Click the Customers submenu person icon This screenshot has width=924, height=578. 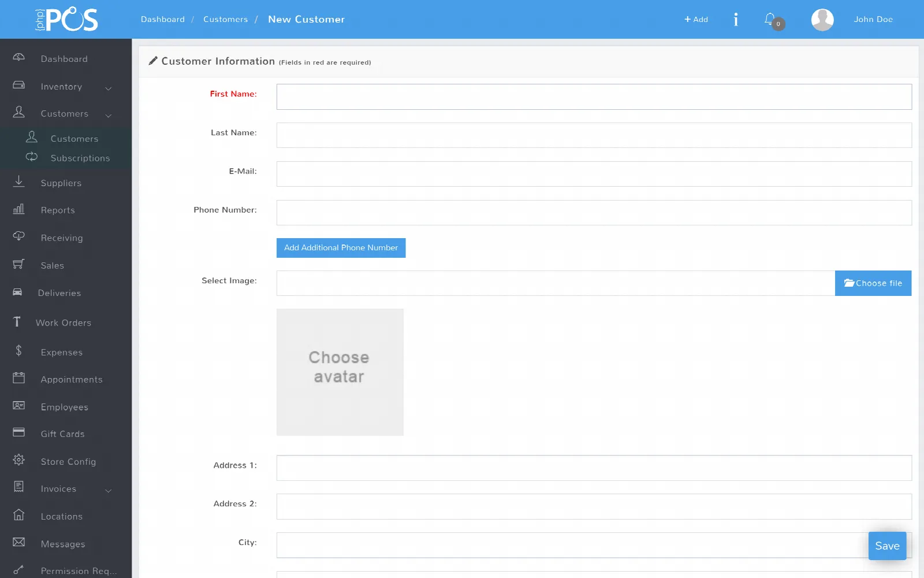coord(32,137)
